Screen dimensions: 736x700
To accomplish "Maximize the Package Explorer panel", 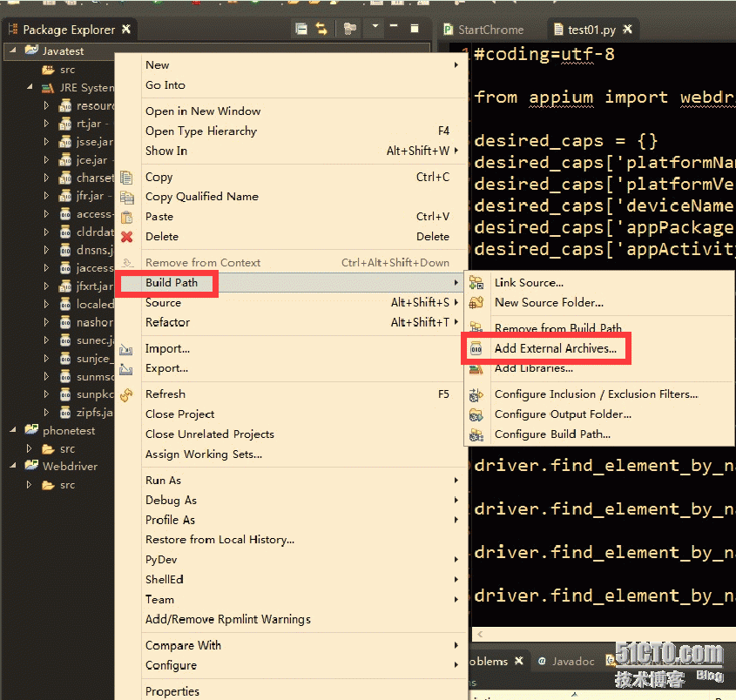I will point(415,29).
